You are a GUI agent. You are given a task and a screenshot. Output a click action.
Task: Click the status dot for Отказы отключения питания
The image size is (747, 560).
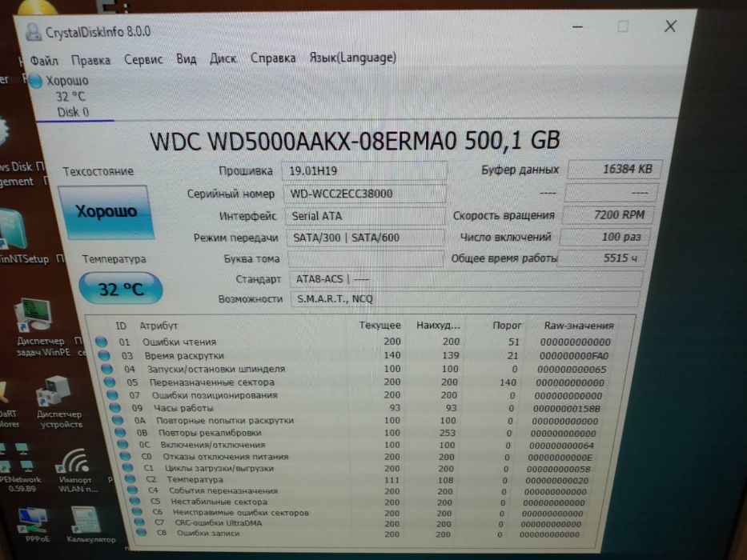click(125, 456)
